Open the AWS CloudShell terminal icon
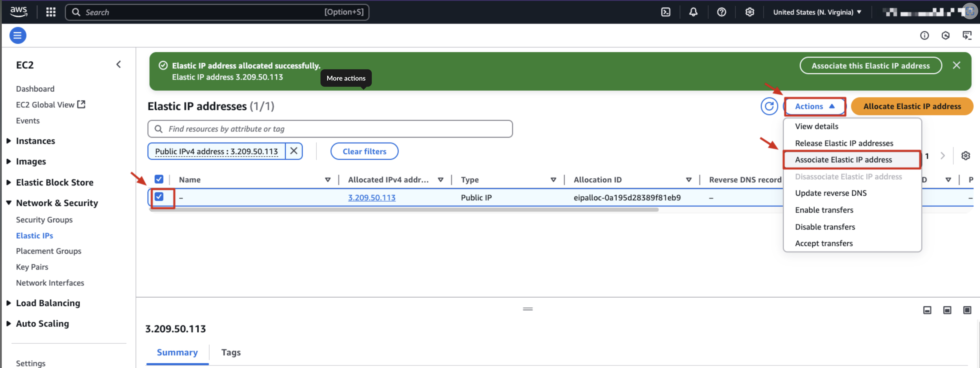 click(666, 12)
